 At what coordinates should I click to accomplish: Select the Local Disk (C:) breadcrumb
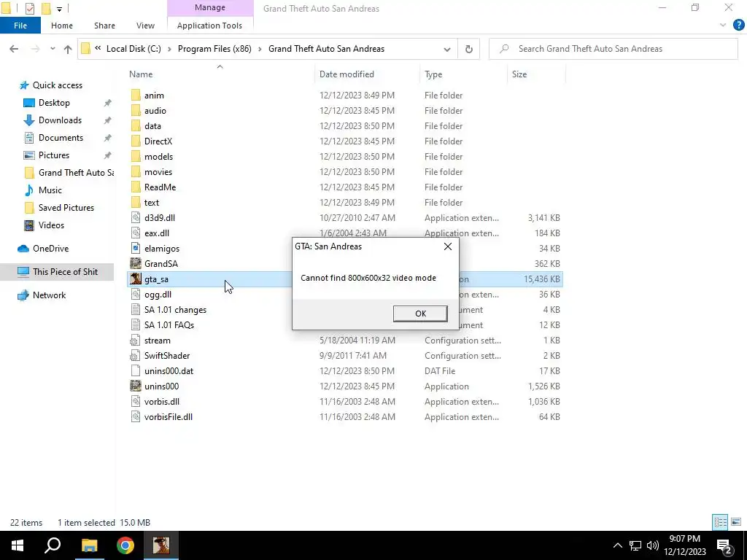pos(133,49)
